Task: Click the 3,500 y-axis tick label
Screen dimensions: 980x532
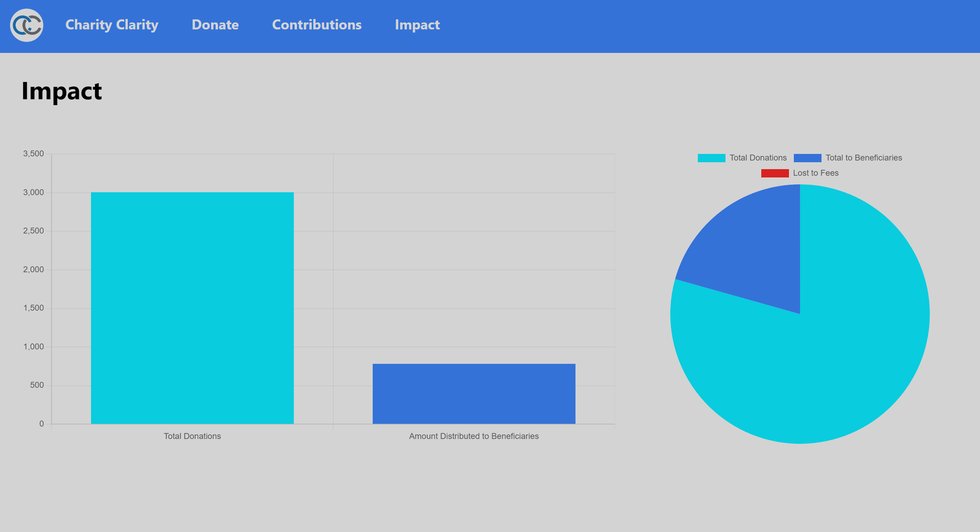Action: click(x=34, y=154)
